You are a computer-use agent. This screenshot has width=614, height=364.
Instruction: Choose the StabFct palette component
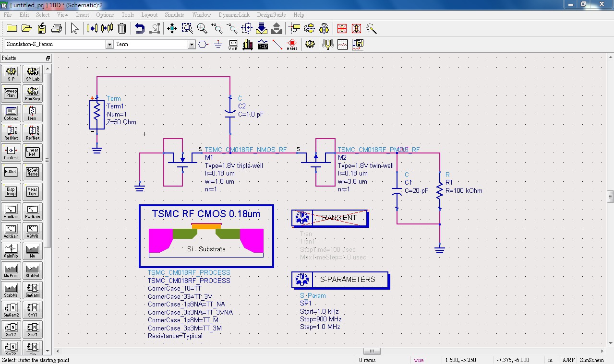point(32,271)
